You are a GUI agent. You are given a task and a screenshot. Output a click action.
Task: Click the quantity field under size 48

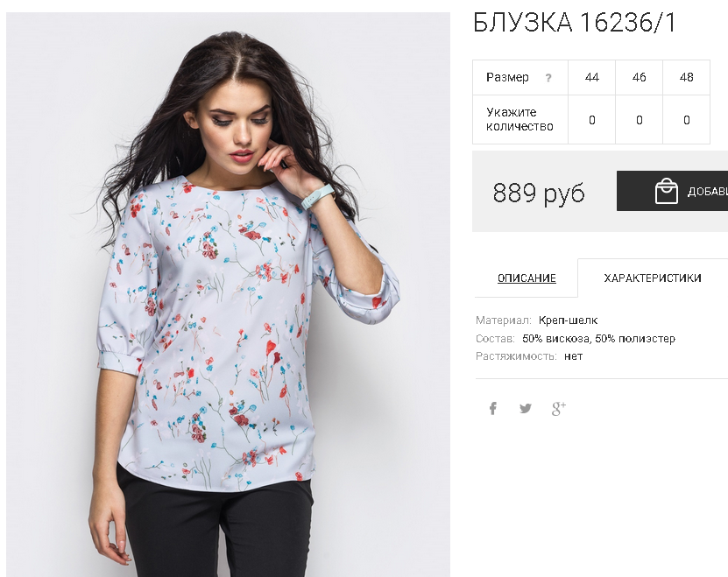686,120
